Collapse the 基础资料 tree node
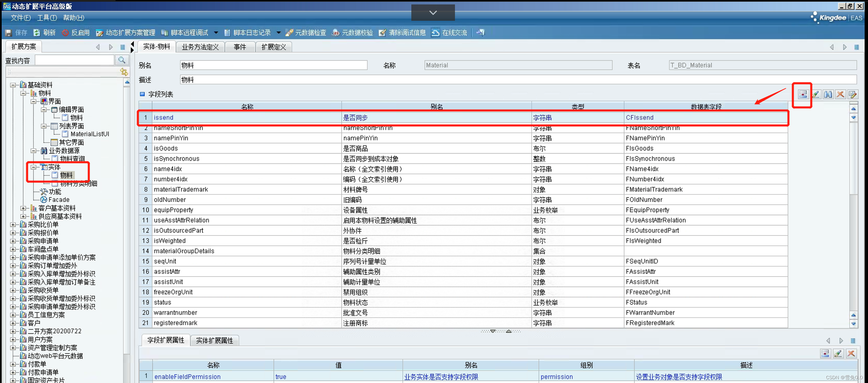The image size is (868, 383). click(13, 85)
